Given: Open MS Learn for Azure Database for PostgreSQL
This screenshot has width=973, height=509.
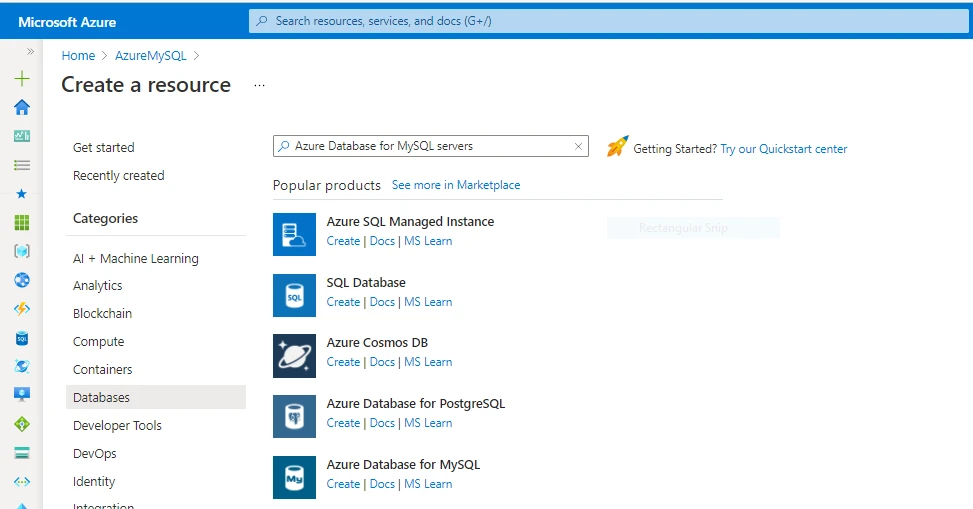Looking at the screenshot, I should tap(428, 423).
